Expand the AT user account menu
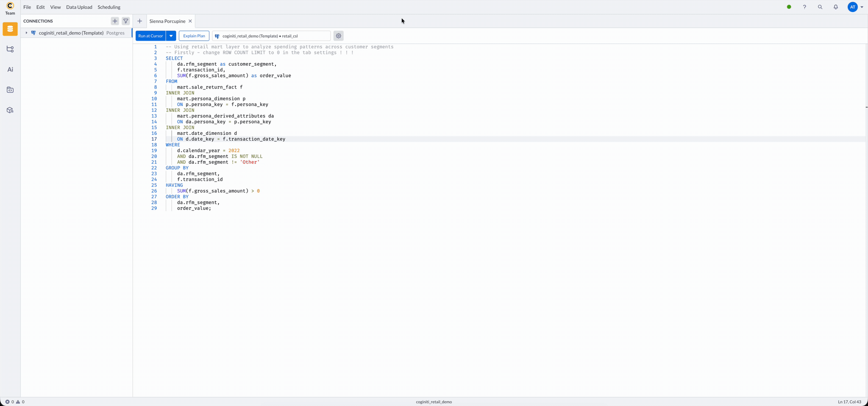Viewport: 868px width, 406px height. [862, 7]
